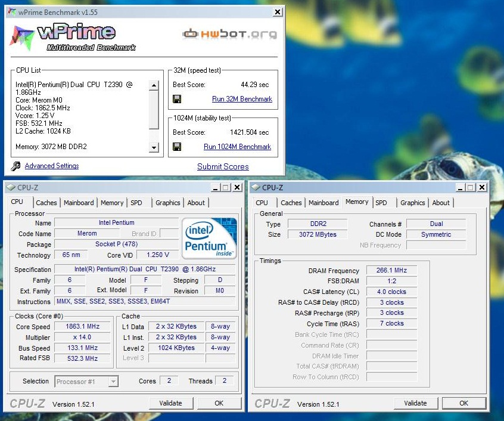The width and height of the screenshot is (504, 421).
Task: Click scroll down arrow in CPU List
Action: pos(154,147)
